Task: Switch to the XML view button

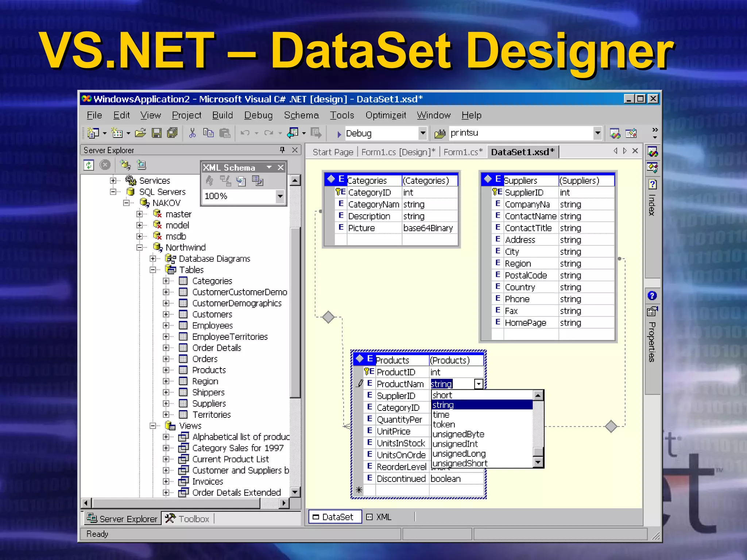Action: point(379,517)
